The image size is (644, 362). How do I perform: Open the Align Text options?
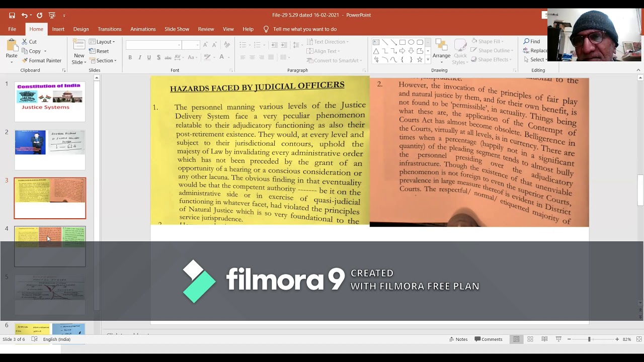click(324, 51)
